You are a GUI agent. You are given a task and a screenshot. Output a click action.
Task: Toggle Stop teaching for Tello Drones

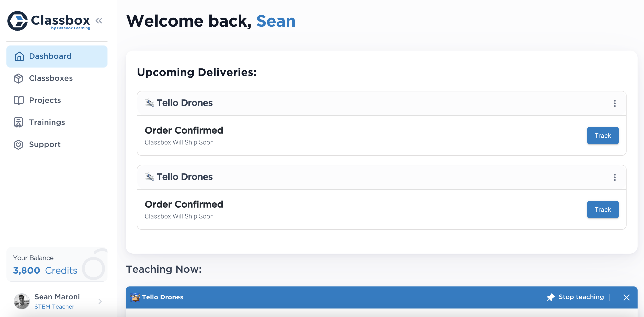point(575,297)
